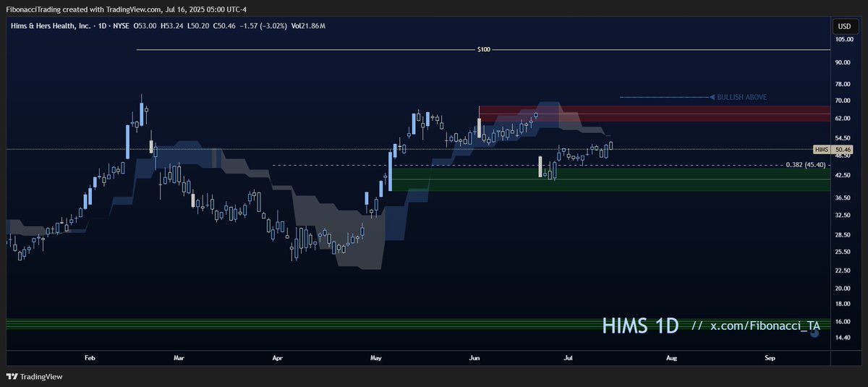Click the Jun label on time axis

click(475, 358)
